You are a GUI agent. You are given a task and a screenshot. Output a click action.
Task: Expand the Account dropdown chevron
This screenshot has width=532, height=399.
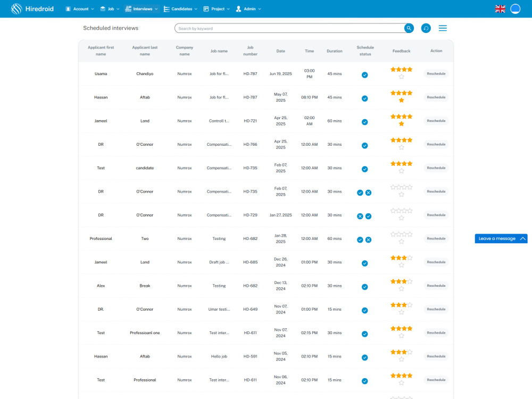click(92, 9)
